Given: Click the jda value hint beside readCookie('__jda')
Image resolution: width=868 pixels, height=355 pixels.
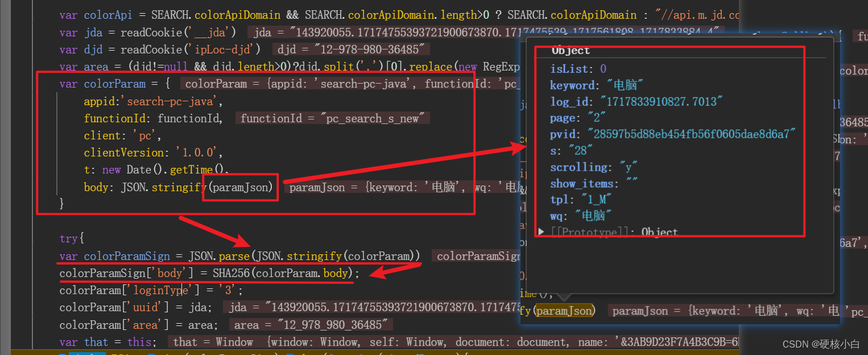Looking at the screenshot, I should [486, 32].
